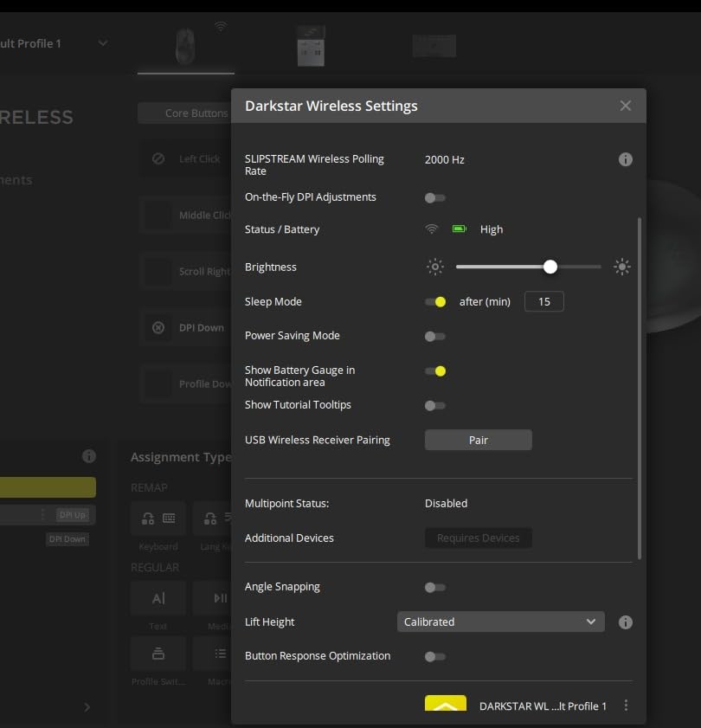Screen dimensions: 701x728
Task: Select the Profile Down button assignment
Action: pyautogui.click(x=184, y=384)
